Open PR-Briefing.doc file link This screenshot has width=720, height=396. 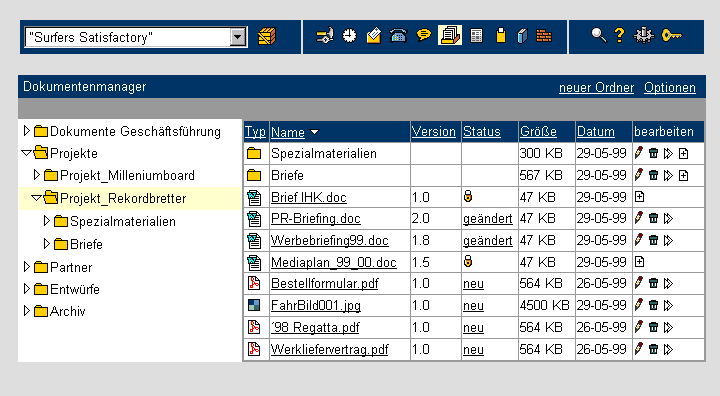[x=315, y=219]
